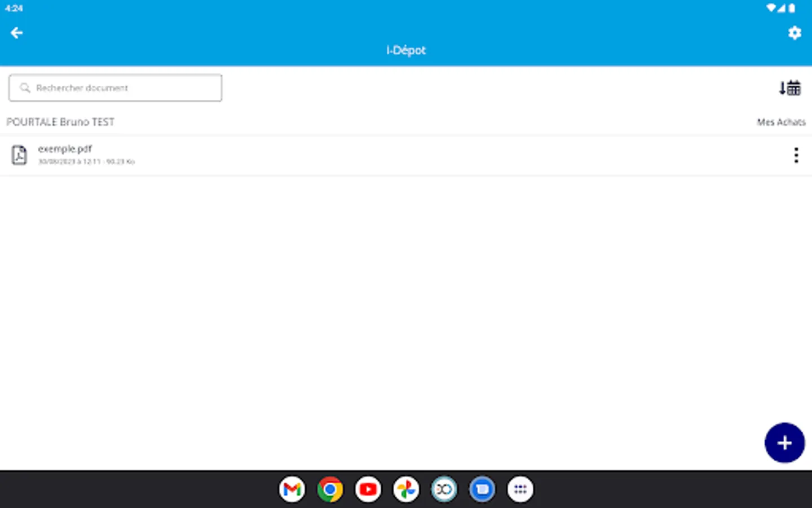
Task: Open options menu for exemple.pdf
Action: click(x=796, y=155)
